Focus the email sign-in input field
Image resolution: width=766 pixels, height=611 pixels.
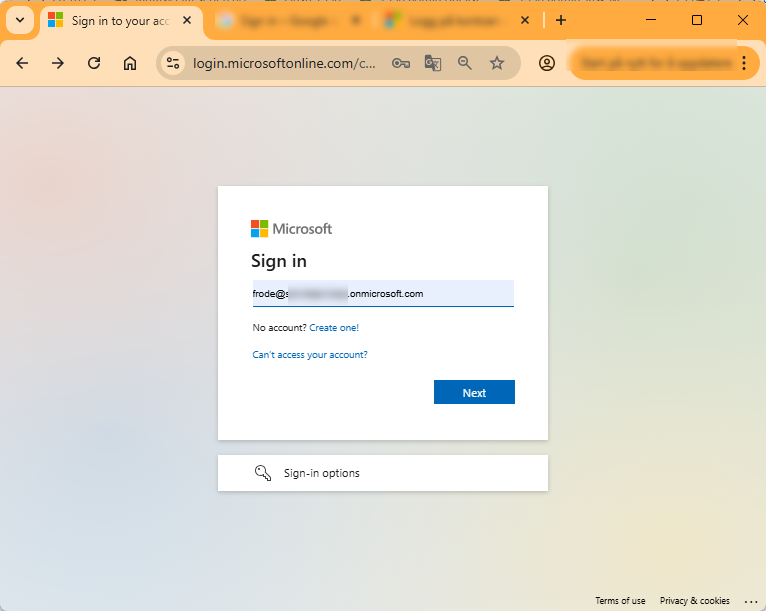pyautogui.click(x=383, y=294)
